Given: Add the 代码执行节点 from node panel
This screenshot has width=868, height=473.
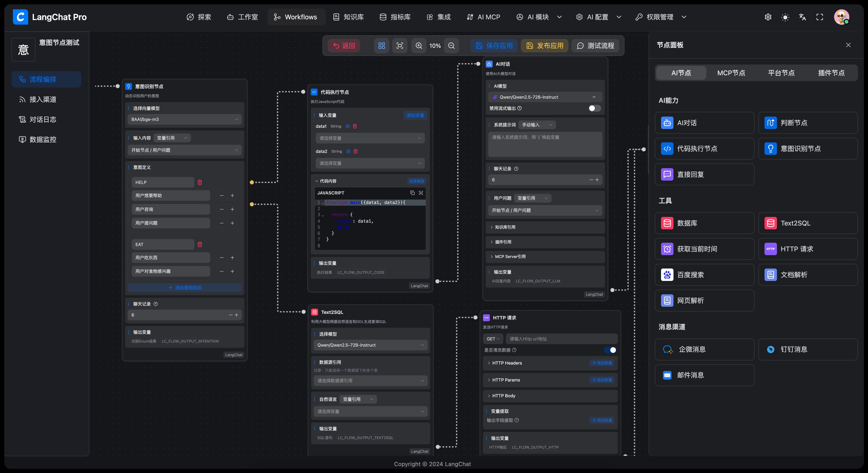Looking at the screenshot, I should tap(704, 149).
